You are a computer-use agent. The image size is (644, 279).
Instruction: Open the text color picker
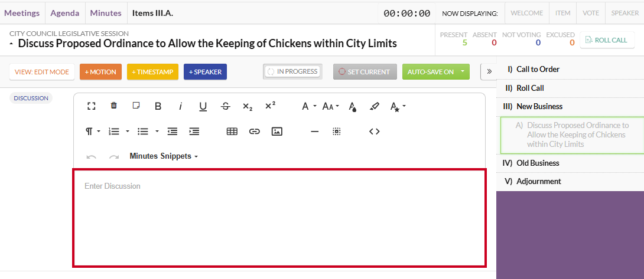coord(352,107)
